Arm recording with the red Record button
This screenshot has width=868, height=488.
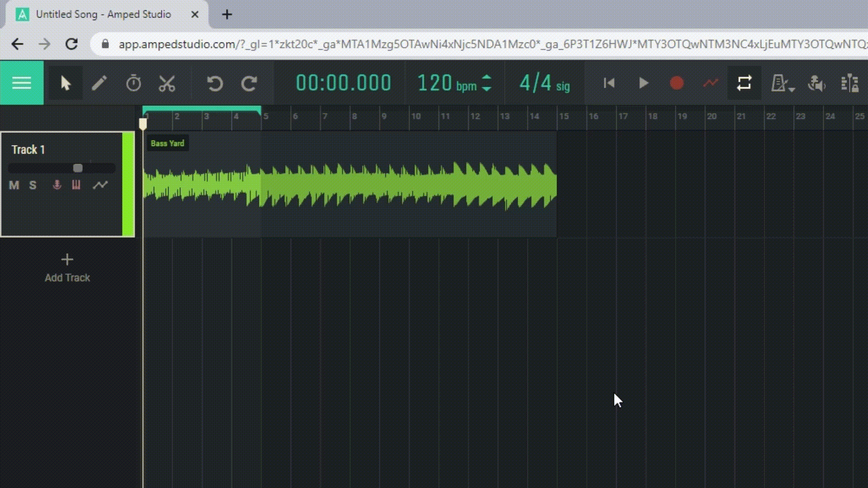(677, 83)
